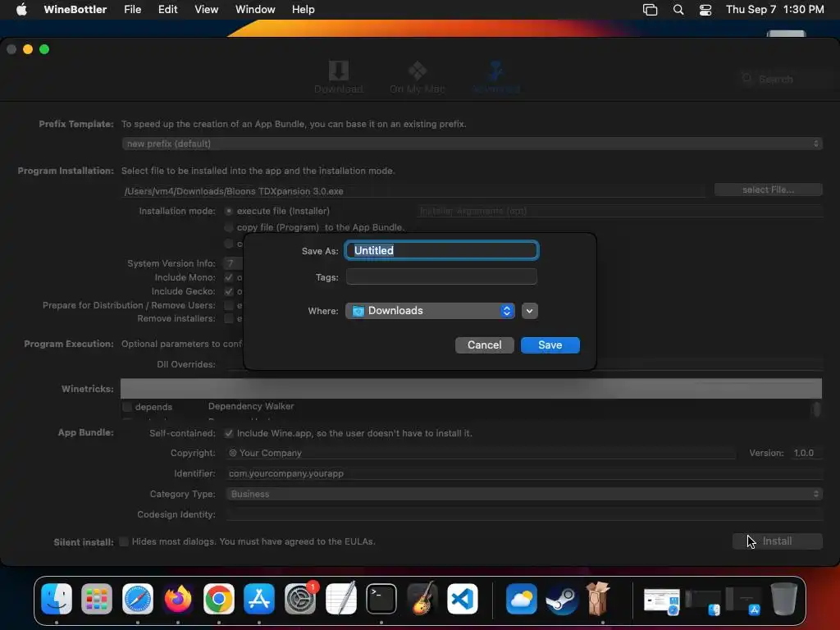Expand the save dialog with the chevron button
The height and width of the screenshot is (630, 840).
pyautogui.click(x=529, y=311)
